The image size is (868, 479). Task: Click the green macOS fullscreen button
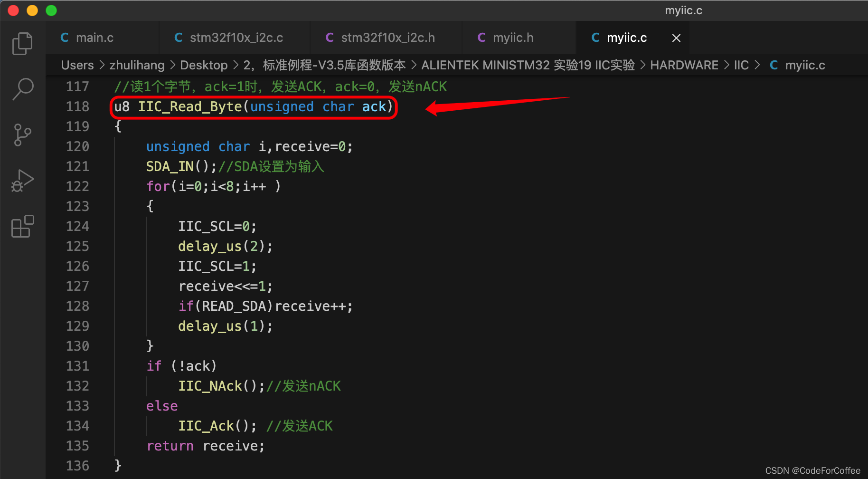[x=51, y=10]
